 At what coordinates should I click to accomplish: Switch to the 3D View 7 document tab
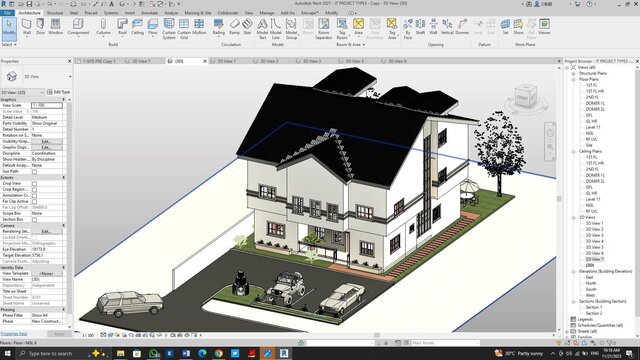point(141,61)
